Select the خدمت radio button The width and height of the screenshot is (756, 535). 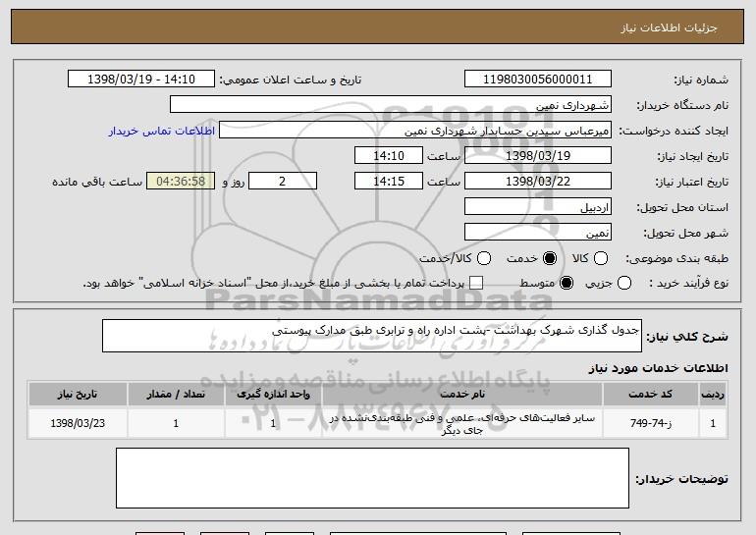click(x=550, y=258)
